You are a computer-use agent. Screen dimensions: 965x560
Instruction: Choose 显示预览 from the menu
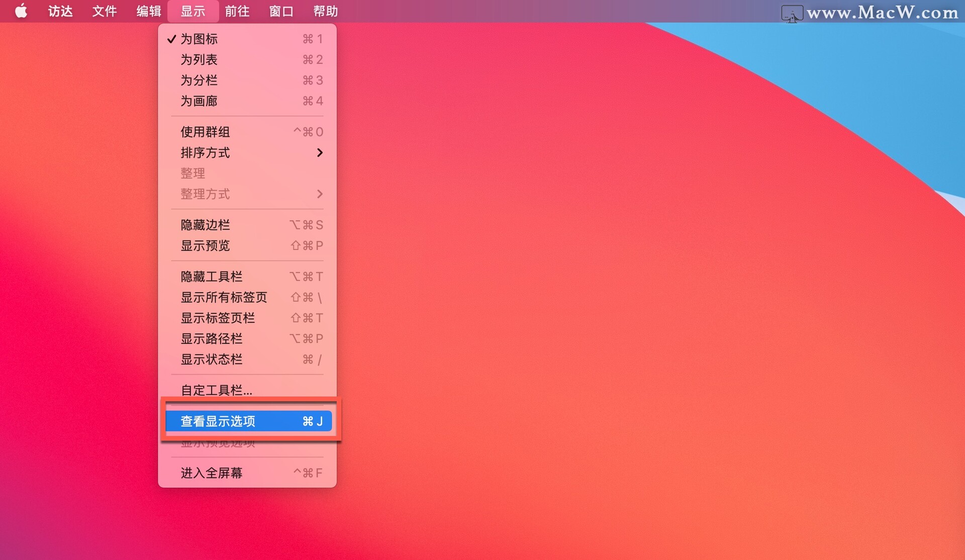click(205, 246)
